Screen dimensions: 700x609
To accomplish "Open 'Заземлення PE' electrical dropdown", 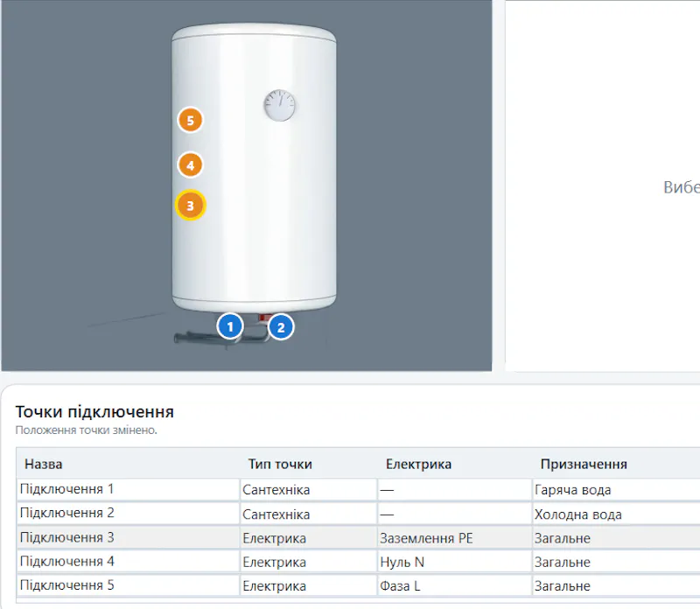I will [x=454, y=538].
